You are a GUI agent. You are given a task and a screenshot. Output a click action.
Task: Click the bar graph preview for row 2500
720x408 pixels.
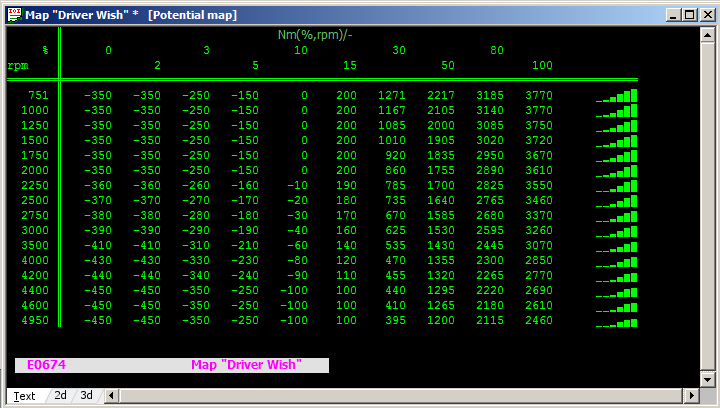(x=616, y=201)
